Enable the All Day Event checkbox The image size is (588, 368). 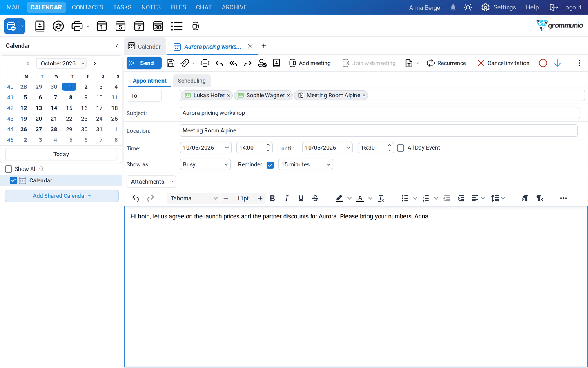[x=401, y=148]
